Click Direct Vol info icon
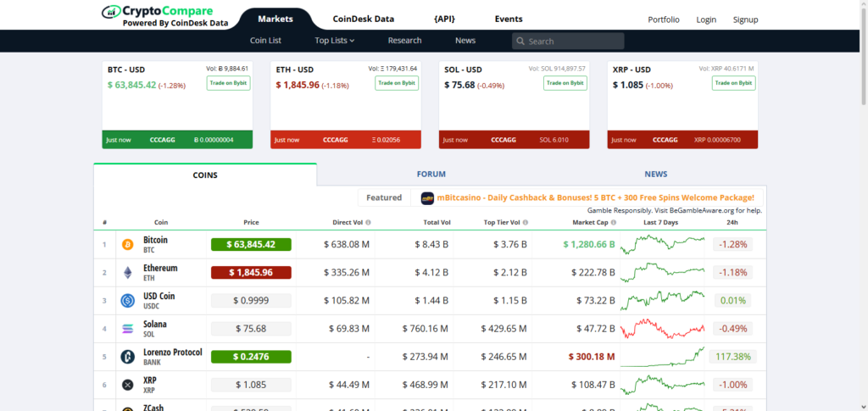Viewport: 868px width, 411px height. [x=368, y=223]
